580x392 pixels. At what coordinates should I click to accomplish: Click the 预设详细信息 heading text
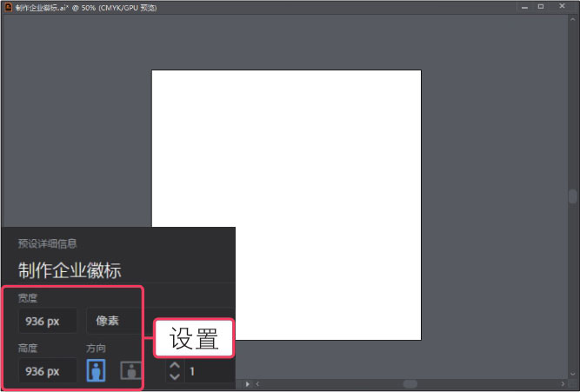[47, 243]
